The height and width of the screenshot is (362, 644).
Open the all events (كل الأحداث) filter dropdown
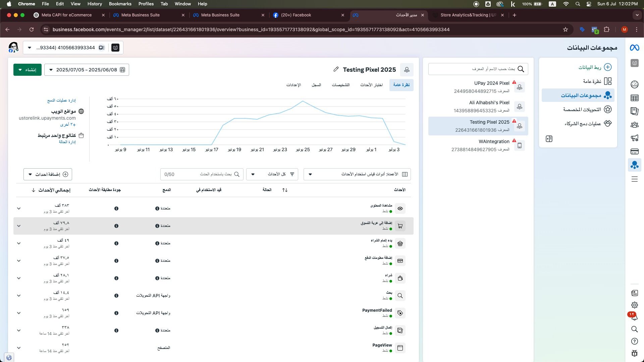[x=272, y=174]
